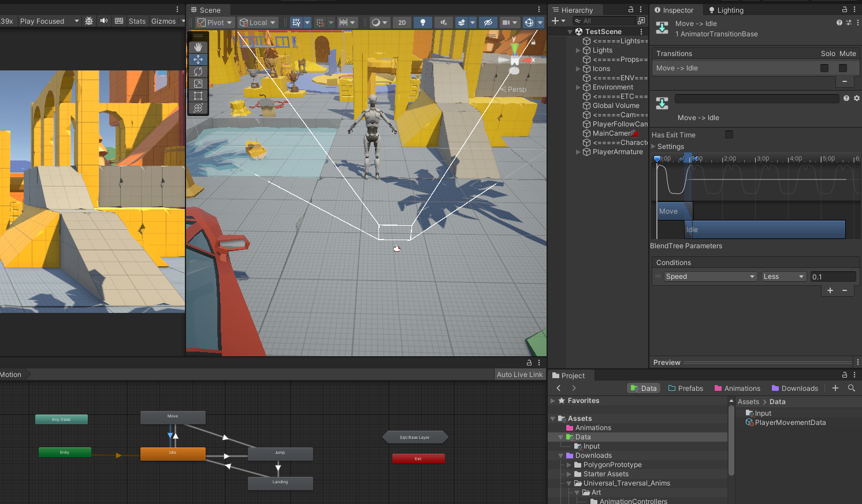Enable Has Exit Time checkbox
862x504 pixels.
729,135
